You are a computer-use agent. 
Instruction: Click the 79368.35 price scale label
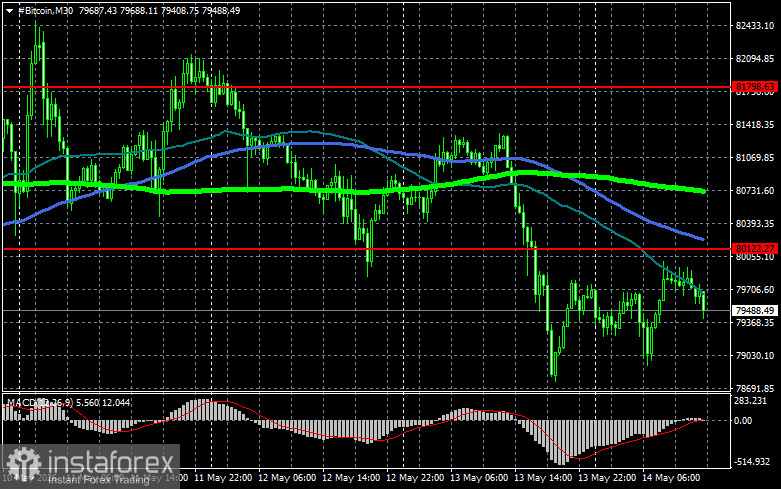[755, 322]
